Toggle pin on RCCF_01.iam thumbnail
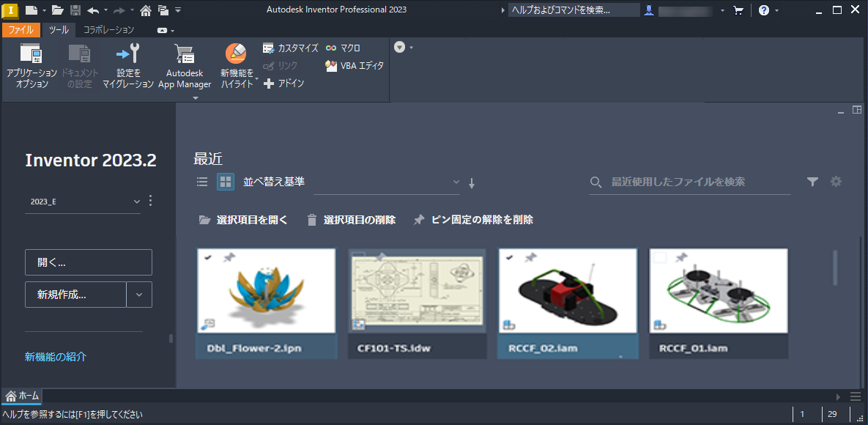Screen dimensions: 868x425 [x=681, y=258]
